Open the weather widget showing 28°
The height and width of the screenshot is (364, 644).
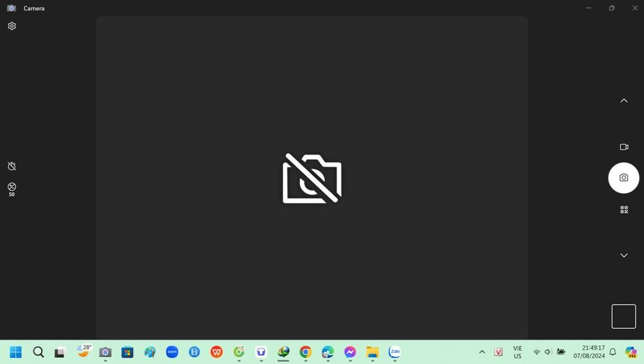coord(84,351)
